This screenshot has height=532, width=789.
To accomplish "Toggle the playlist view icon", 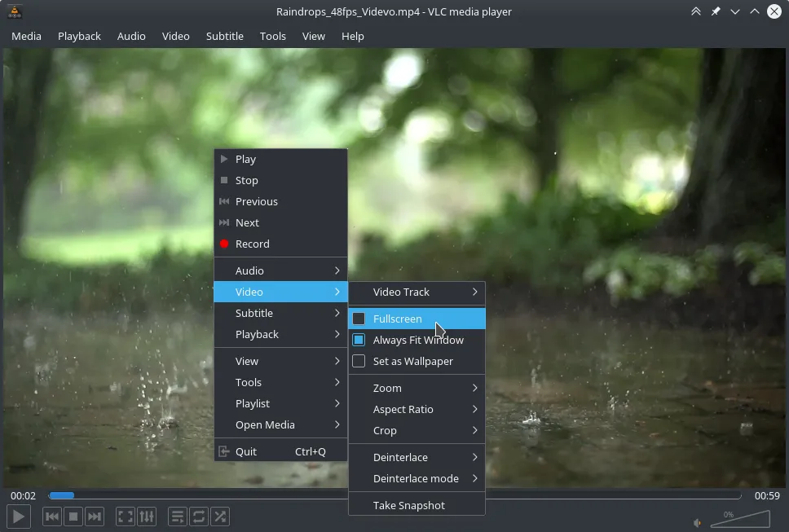I will point(177,516).
